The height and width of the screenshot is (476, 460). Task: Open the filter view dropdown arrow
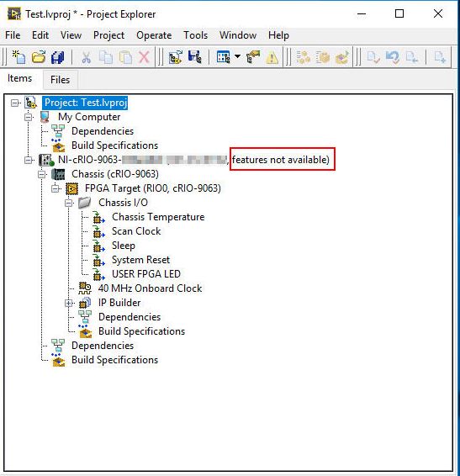[237, 56]
